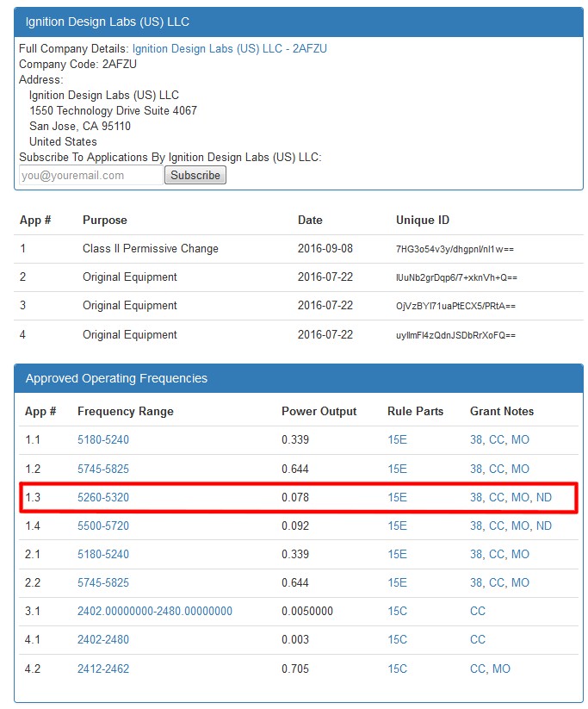Open grant note CC in row 4.1
The width and height of the screenshot is (588, 709).
coord(478,640)
